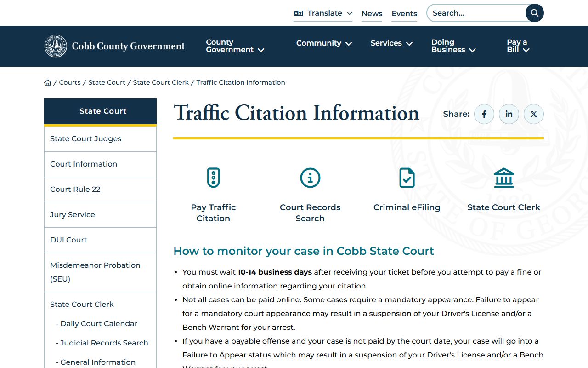The width and height of the screenshot is (588, 368).
Task: Click the translate language icon
Action: click(x=298, y=13)
